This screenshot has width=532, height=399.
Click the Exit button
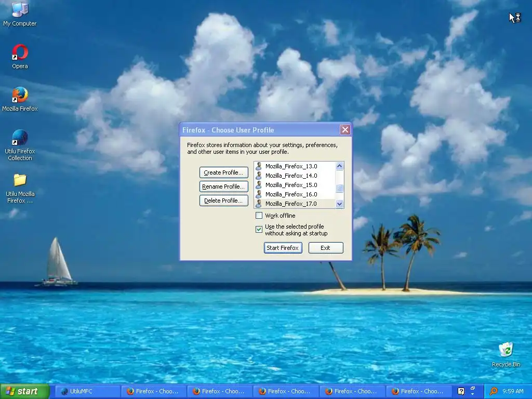point(326,248)
